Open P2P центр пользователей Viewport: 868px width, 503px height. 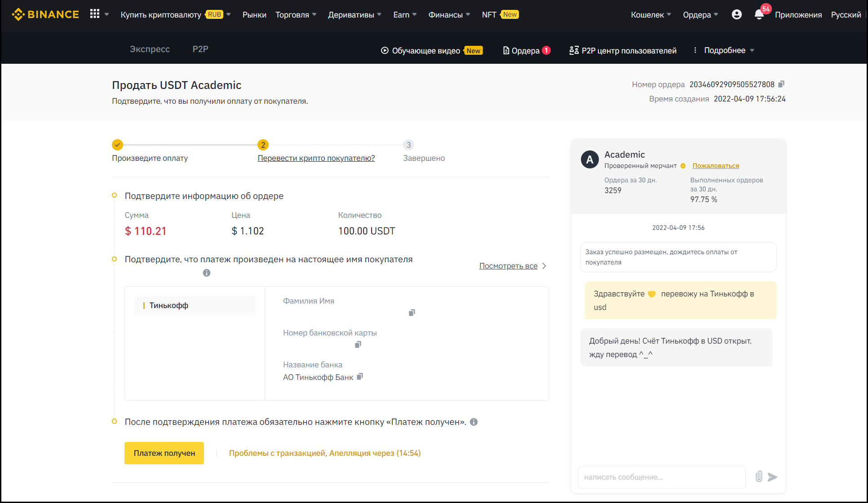(623, 50)
